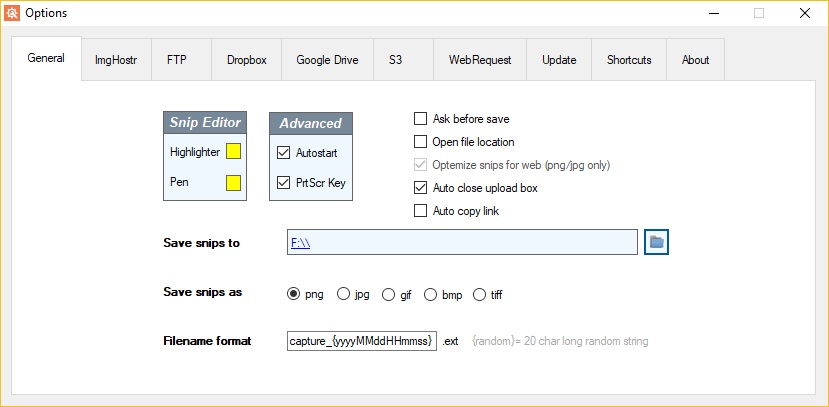Switch to the FTP tab

pos(181,60)
